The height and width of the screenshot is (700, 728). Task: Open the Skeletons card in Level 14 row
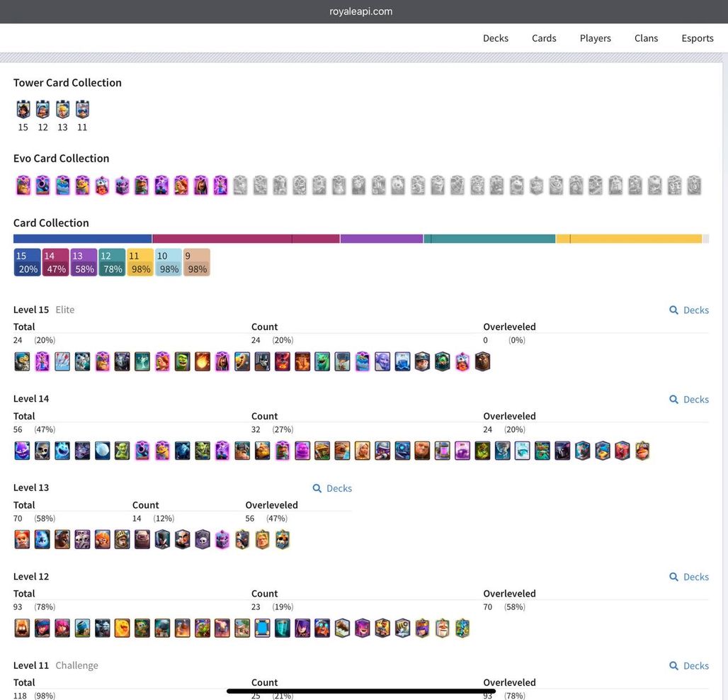pos(42,451)
